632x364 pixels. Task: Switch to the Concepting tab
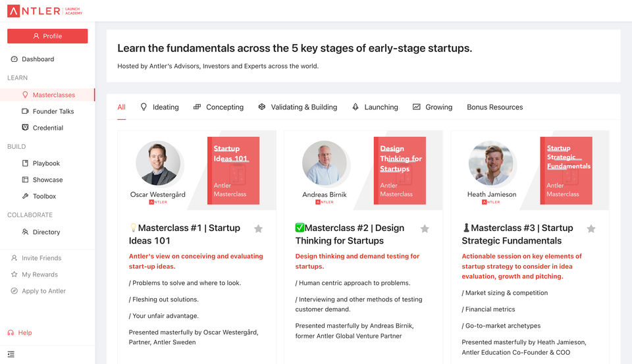225,107
